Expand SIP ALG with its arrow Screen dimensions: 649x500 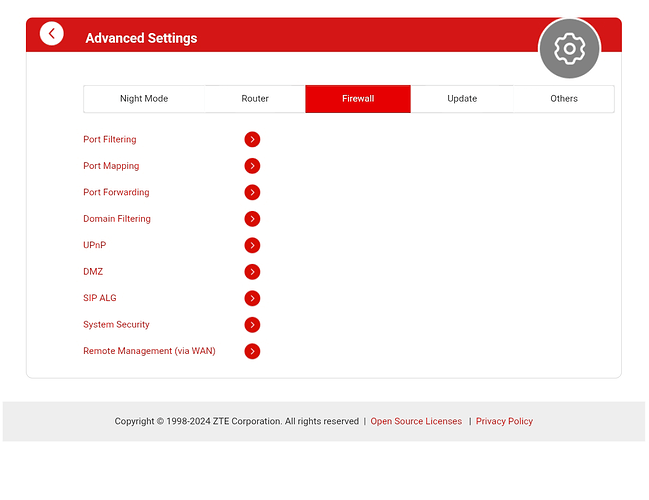[x=252, y=298]
